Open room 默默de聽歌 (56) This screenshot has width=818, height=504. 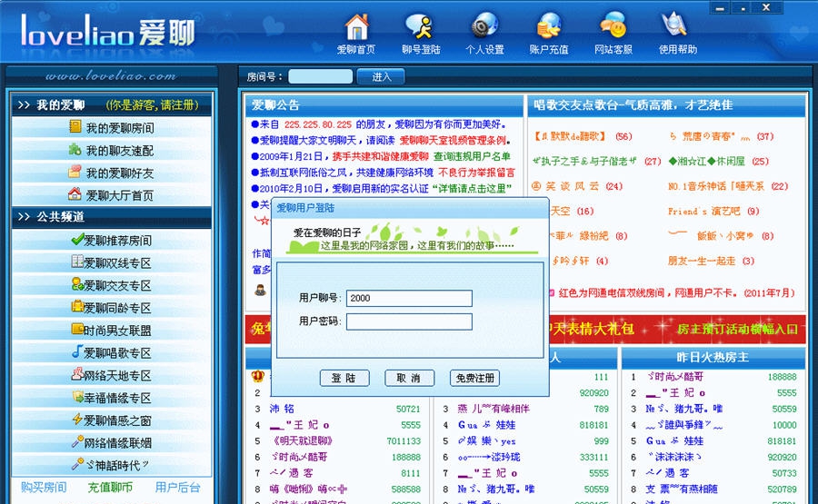582,136
